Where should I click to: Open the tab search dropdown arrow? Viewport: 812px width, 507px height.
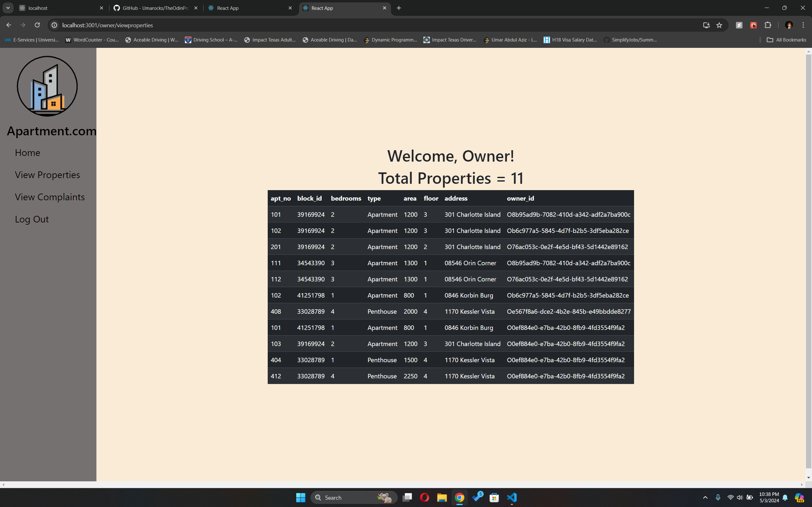pyautogui.click(x=8, y=8)
